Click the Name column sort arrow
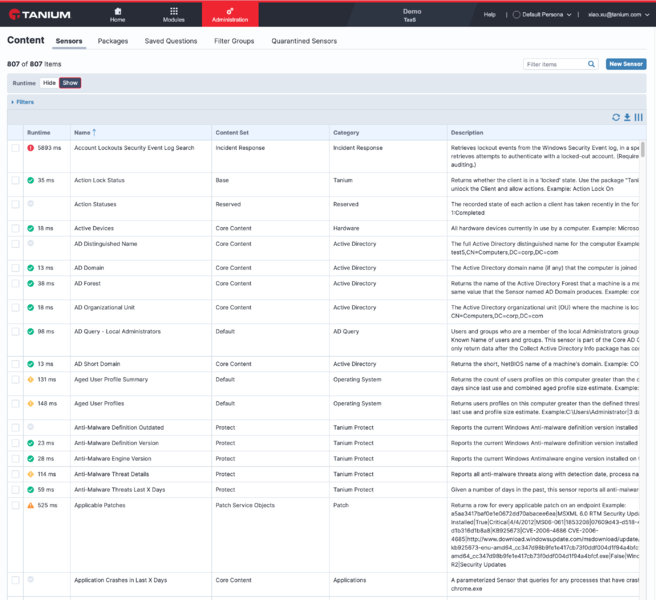 [x=94, y=132]
